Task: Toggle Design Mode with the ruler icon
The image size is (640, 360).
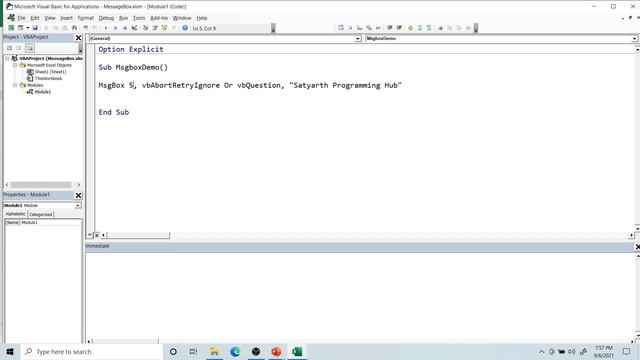Action: (x=134, y=28)
